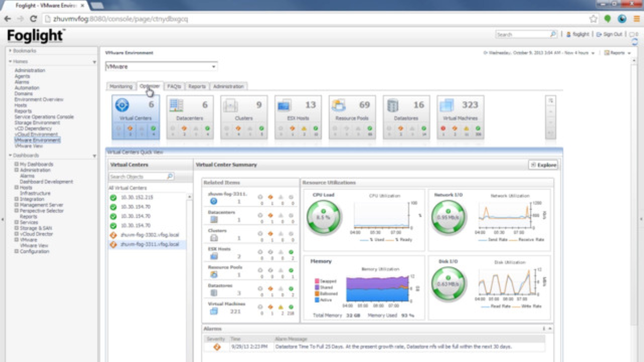
Task: Open the FAQts tab
Action: pyautogui.click(x=174, y=86)
